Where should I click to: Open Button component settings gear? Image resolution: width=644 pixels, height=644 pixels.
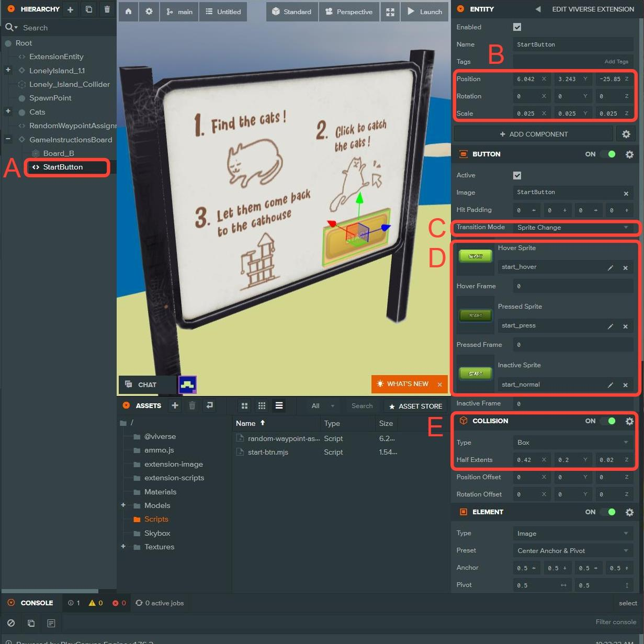pyautogui.click(x=629, y=154)
